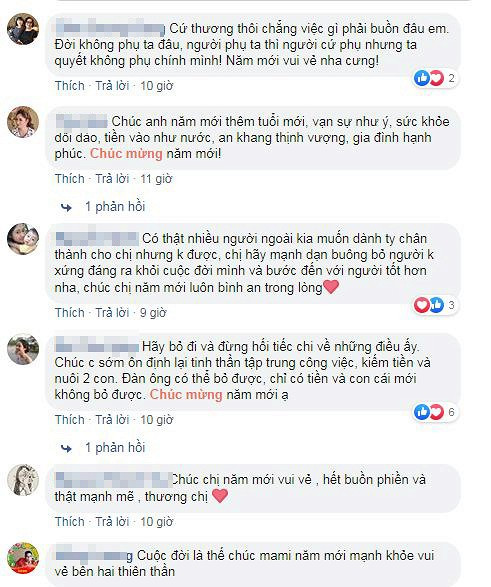Expand '1 phản hồi' under the 11 giờ comment
This screenshot has width=491, height=587.
tap(115, 207)
